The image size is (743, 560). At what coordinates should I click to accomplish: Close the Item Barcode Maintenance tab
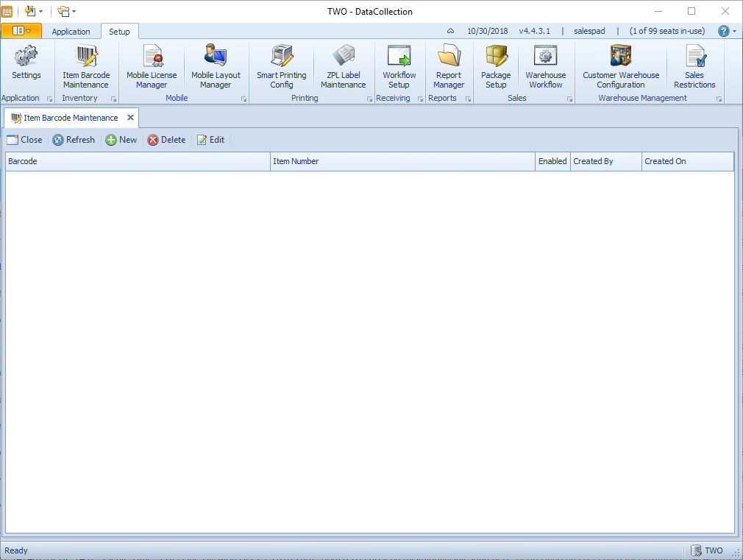[130, 118]
